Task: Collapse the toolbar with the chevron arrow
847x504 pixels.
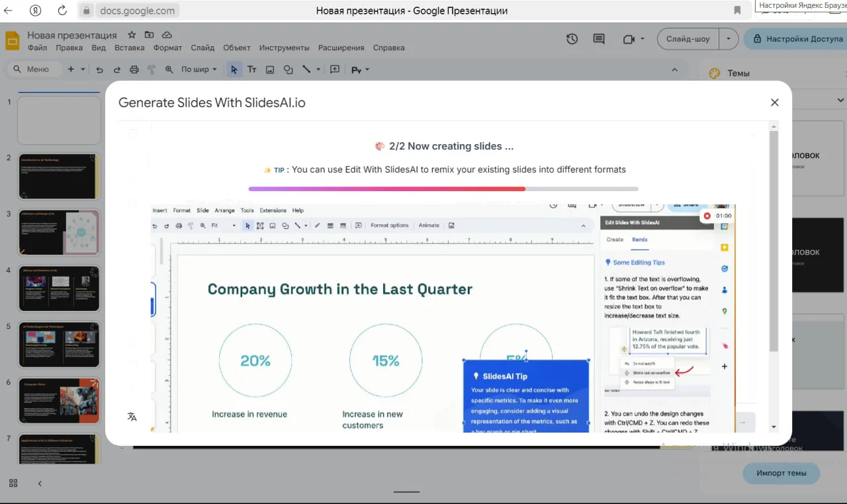Action: coord(674,69)
